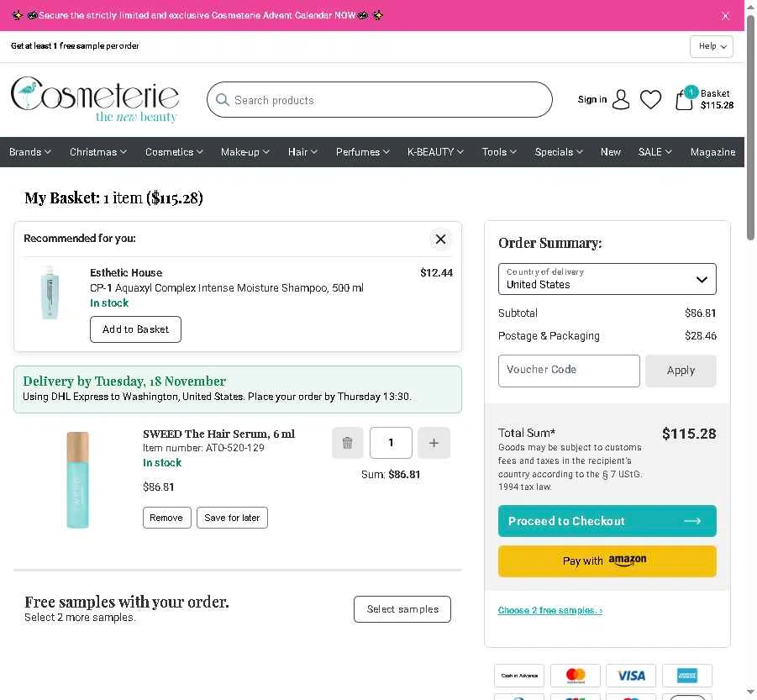Expand the Specials menu
The width and height of the screenshot is (757, 700).
click(559, 152)
